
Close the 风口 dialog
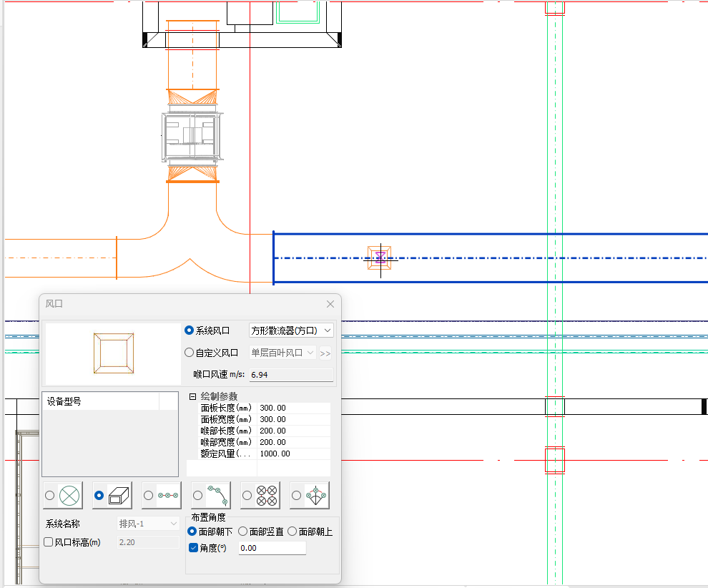330,304
